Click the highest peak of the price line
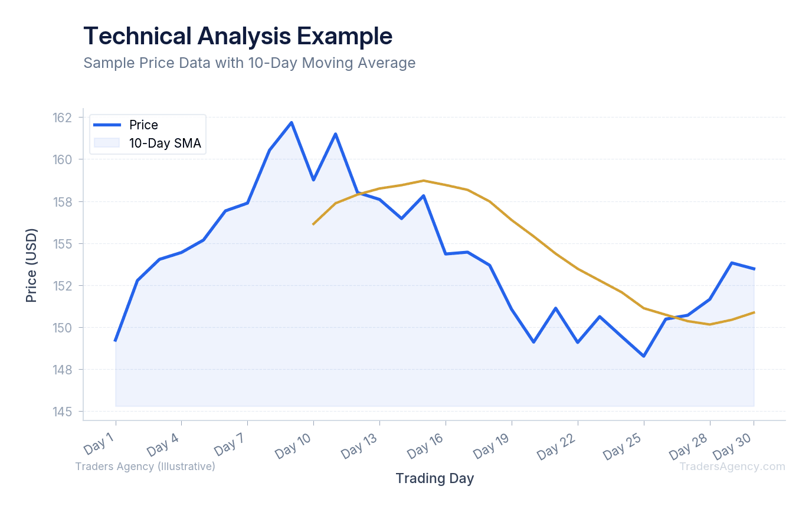Image resolution: width=812 pixels, height=512 pixels. tap(291, 123)
